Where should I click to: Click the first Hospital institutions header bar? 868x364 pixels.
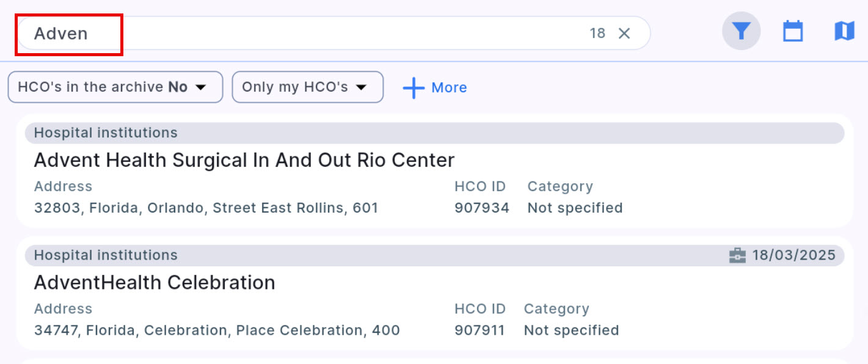click(x=434, y=133)
